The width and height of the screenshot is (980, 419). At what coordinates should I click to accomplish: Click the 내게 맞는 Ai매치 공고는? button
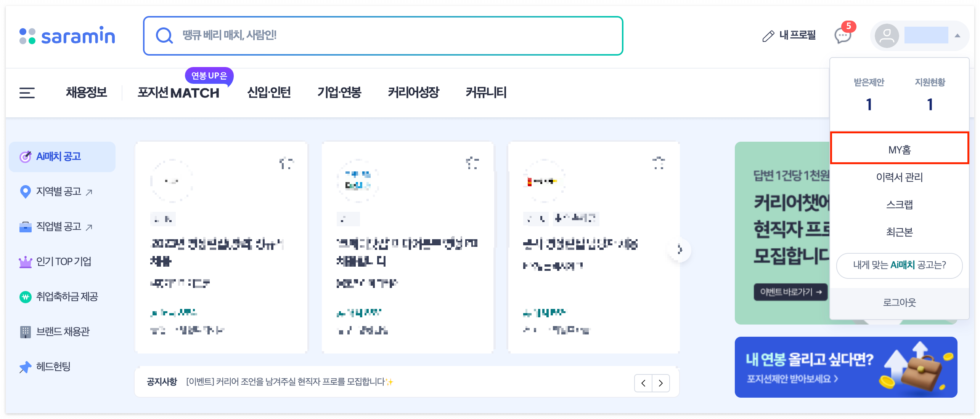coord(899,265)
